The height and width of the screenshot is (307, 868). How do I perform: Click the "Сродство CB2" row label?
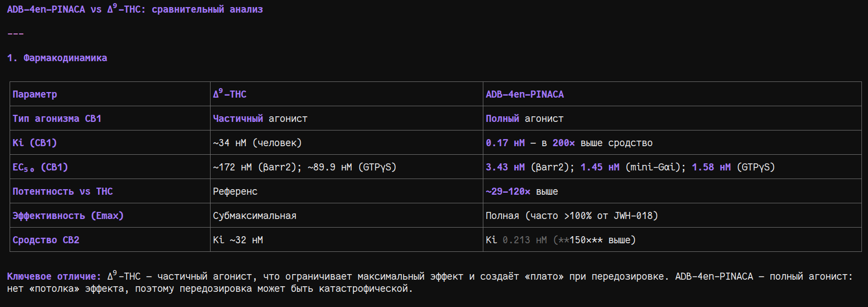point(46,240)
